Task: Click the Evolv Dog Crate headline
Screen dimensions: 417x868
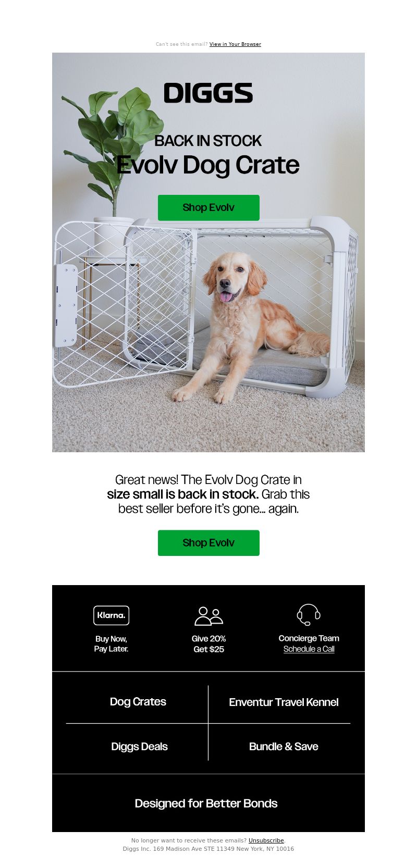Action: click(208, 165)
